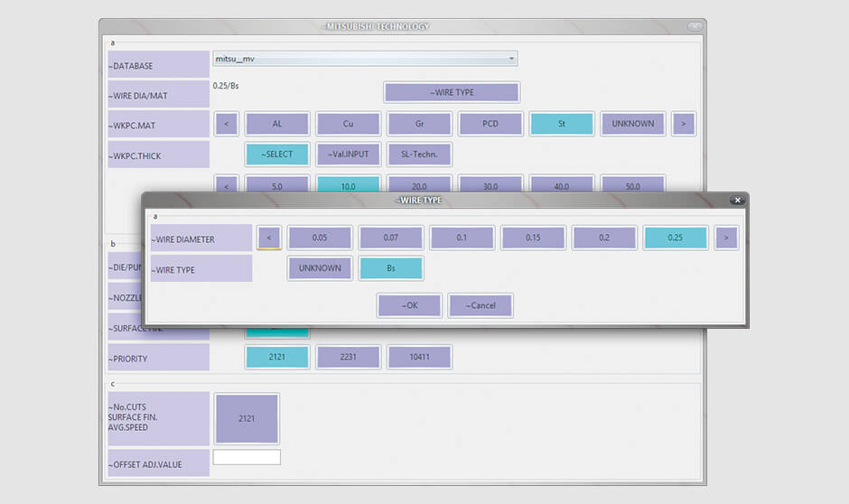
Task: Select 50.0 workpiece thickness
Action: [633, 184]
